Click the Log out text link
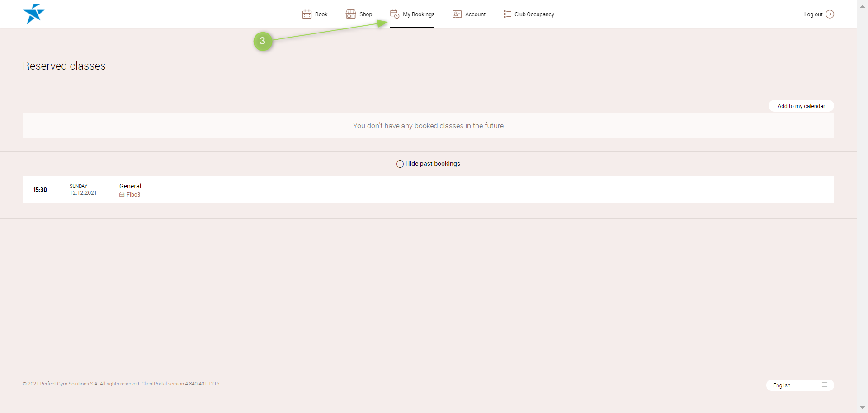 tap(813, 14)
